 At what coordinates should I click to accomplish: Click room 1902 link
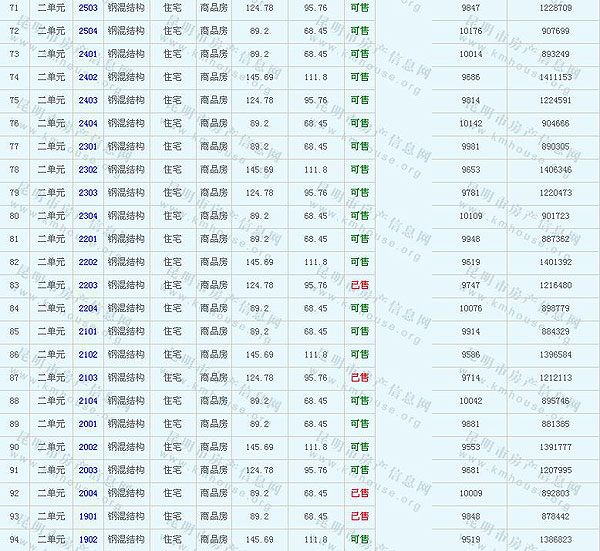point(88,539)
